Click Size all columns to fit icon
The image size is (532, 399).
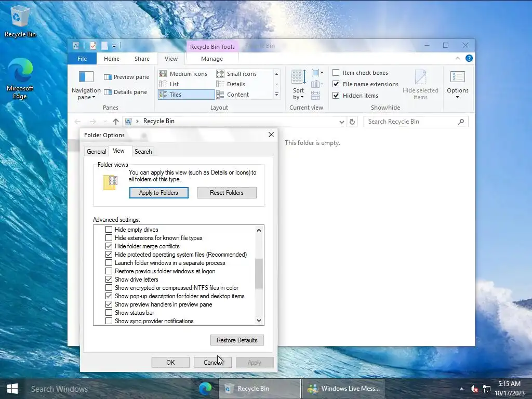click(315, 96)
